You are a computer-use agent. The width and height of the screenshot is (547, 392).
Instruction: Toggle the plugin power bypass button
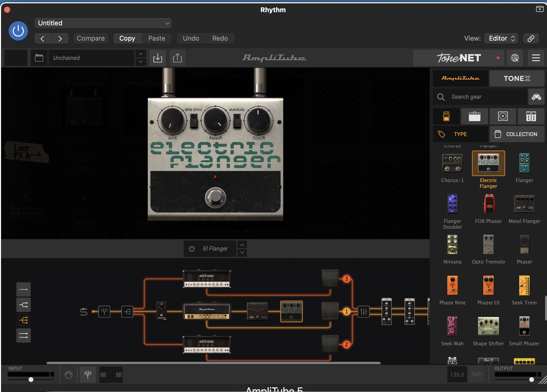(x=18, y=31)
